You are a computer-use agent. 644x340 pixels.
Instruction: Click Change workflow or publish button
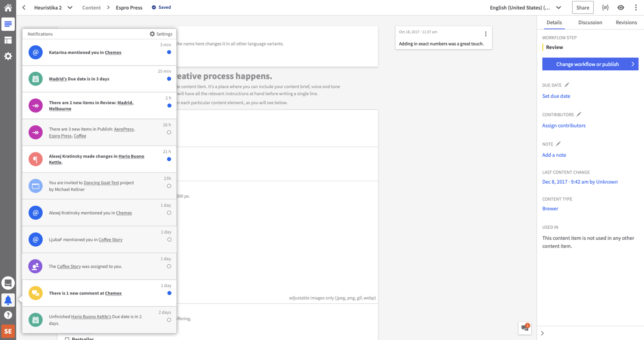pyautogui.click(x=590, y=64)
